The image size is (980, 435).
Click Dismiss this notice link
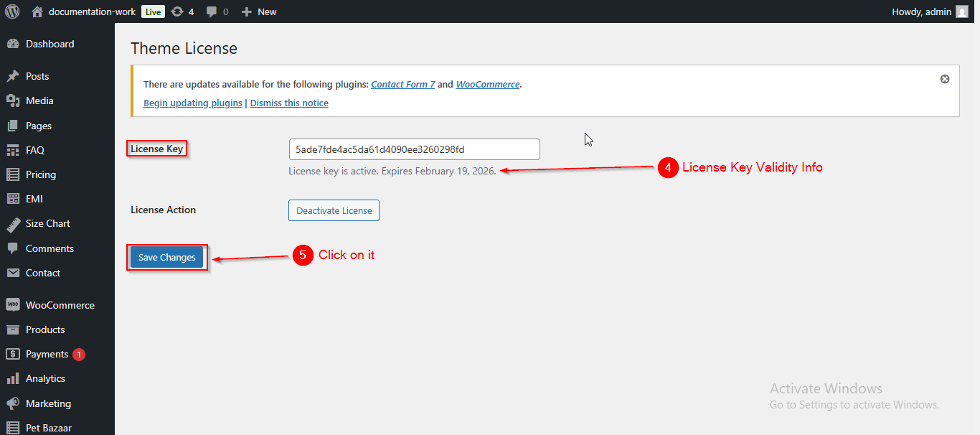pyautogui.click(x=289, y=103)
